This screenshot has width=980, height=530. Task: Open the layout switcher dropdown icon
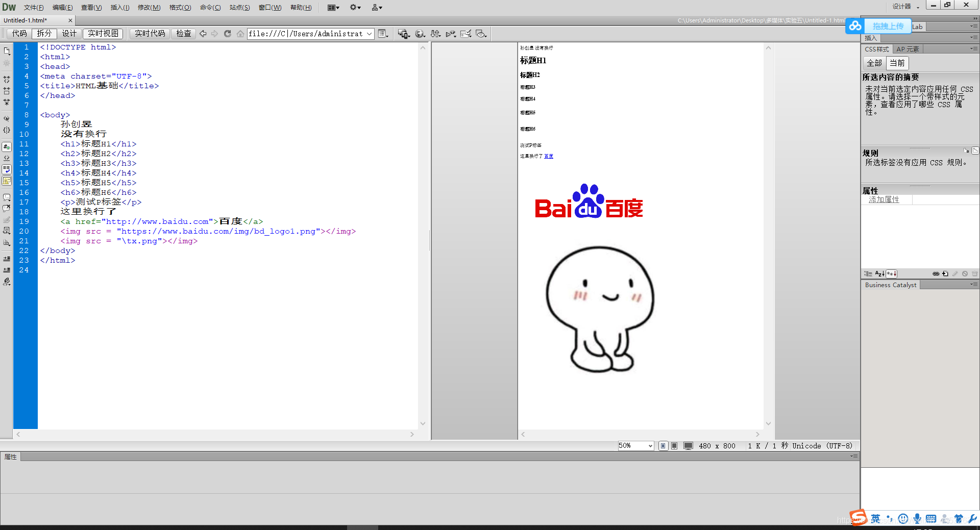pos(333,7)
